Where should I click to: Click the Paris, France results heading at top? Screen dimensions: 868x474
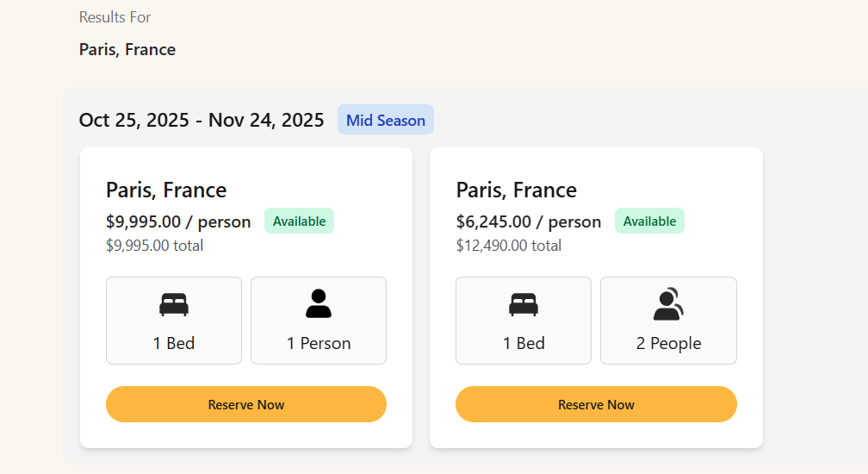click(x=127, y=49)
